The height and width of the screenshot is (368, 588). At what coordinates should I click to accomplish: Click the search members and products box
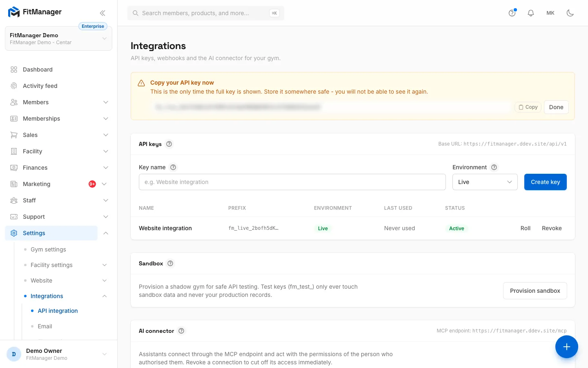tap(206, 13)
